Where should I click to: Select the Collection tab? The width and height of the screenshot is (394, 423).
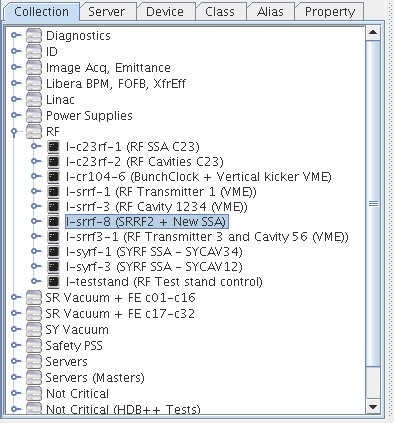pos(42,12)
